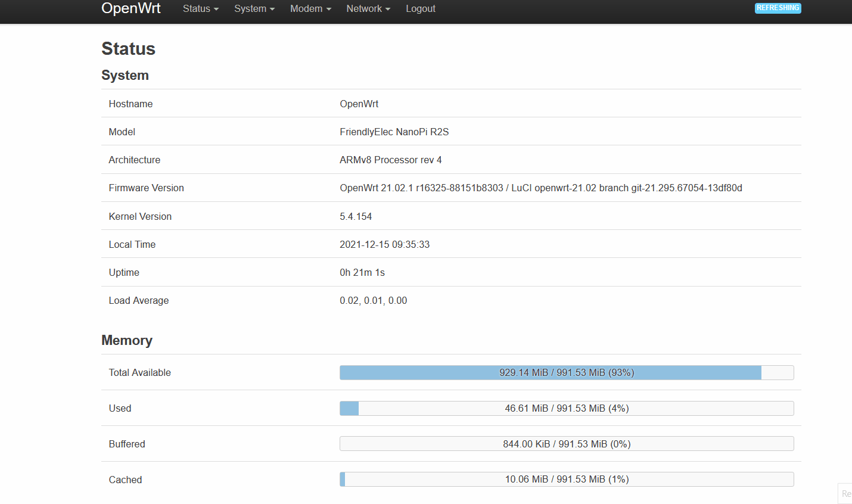
Task: Click the Local Time label
Action: [x=132, y=244]
